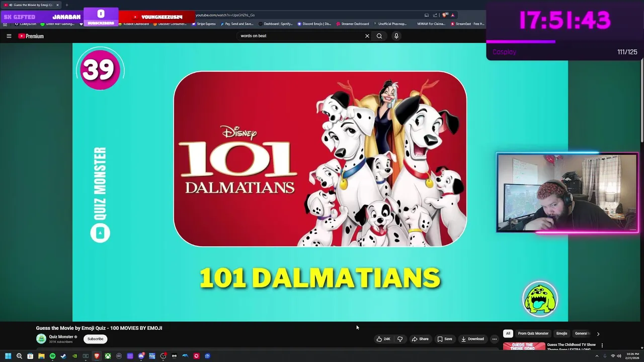
Task: Open the 'Streamer Dashboard' bookmark
Action: click(x=352, y=24)
